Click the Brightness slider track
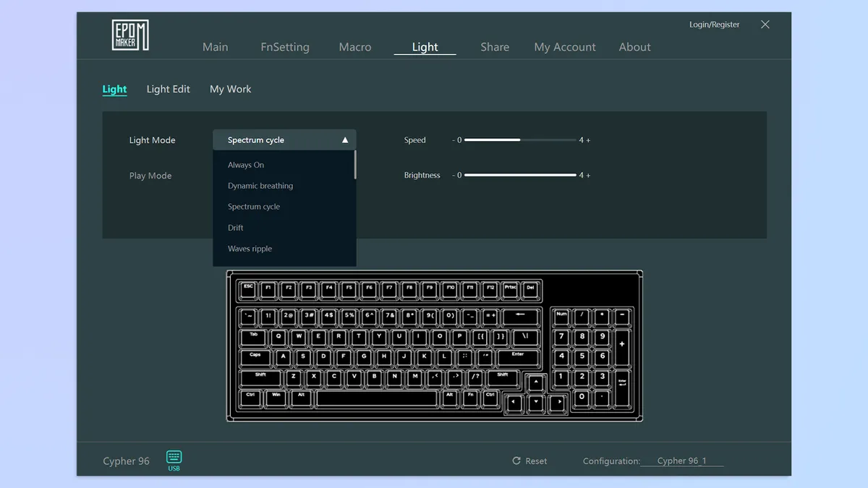 coord(520,175)
